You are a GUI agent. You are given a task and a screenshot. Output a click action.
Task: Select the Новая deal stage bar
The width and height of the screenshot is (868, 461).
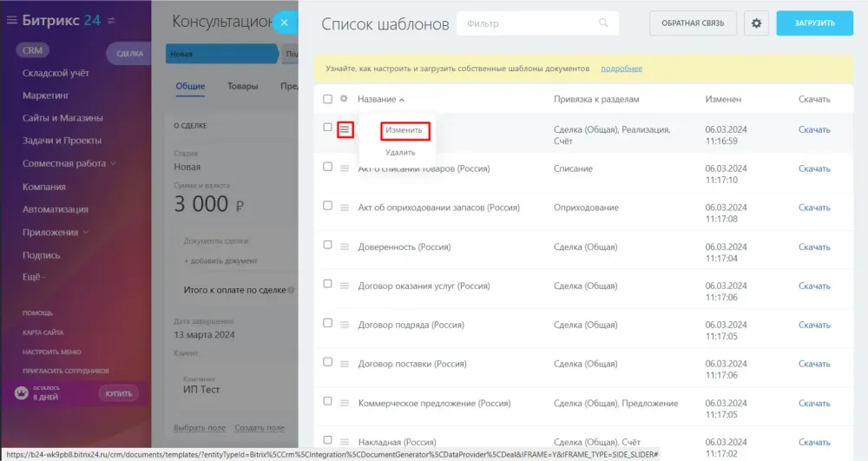[x=222, y=54]
